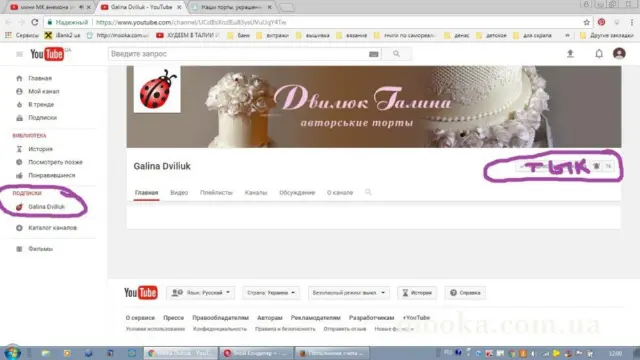Click the YouTube logo in the header
Image resolution: width=640 pixels, height=360 pixels.
pos(47,54)
